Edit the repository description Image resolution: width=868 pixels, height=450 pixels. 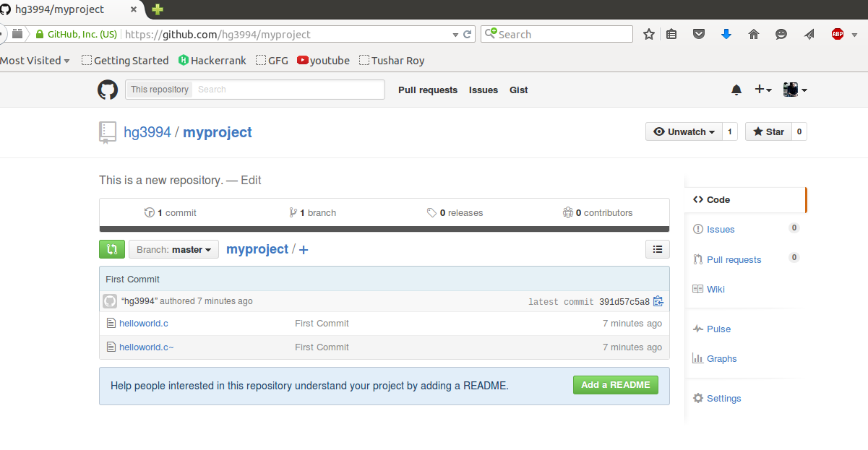[x=251, y=180]
